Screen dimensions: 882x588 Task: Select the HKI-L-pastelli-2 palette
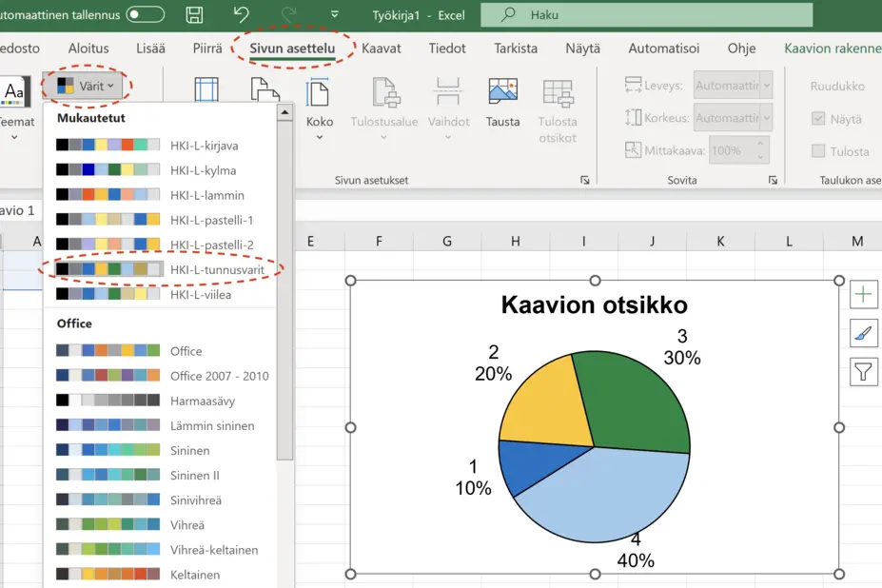tap(160, 245)
